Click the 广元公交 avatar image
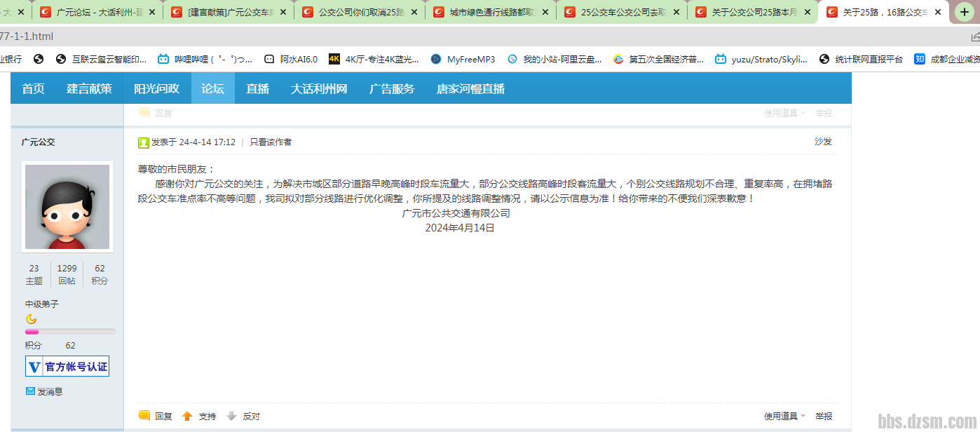The width and height of the screenshot is (980, 432). [67, 207]
